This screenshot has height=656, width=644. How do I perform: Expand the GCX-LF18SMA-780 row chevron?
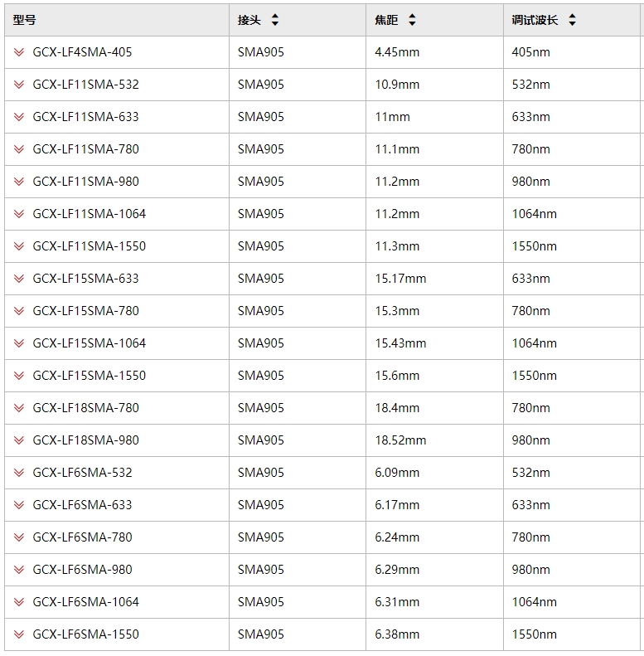(19, 408)
